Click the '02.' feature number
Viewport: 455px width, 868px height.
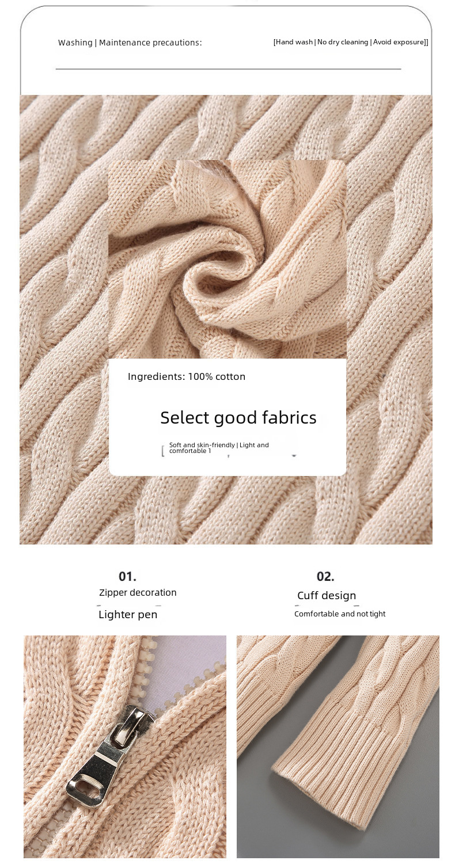point(325,576)
